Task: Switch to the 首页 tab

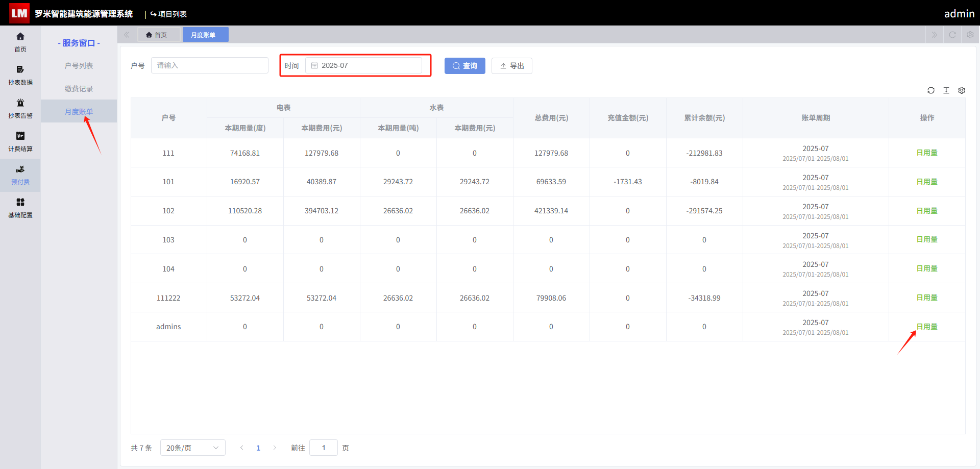Action: point(156,35)
